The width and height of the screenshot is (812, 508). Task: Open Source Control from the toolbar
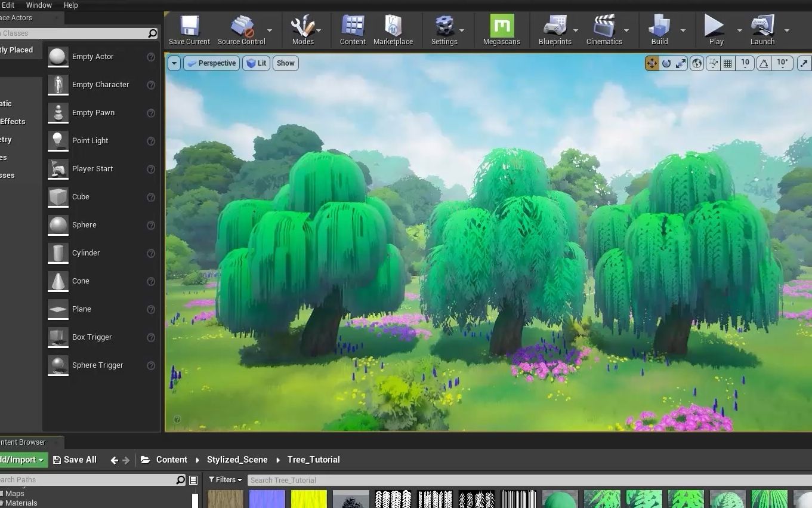(x=242, y=30)
